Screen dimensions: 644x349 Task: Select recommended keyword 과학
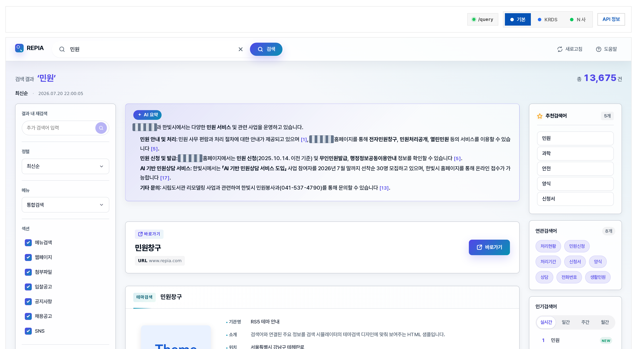(x=575, y=153)
